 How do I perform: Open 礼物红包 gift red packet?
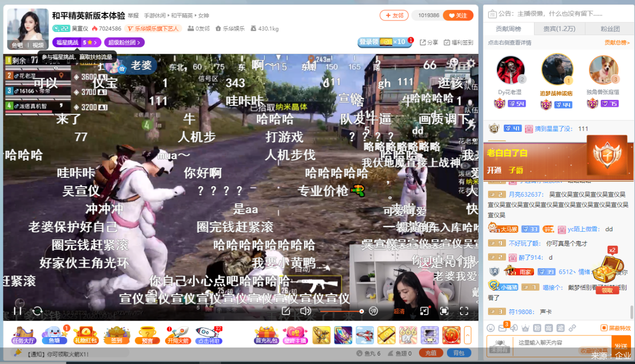[x=85, y=335]
